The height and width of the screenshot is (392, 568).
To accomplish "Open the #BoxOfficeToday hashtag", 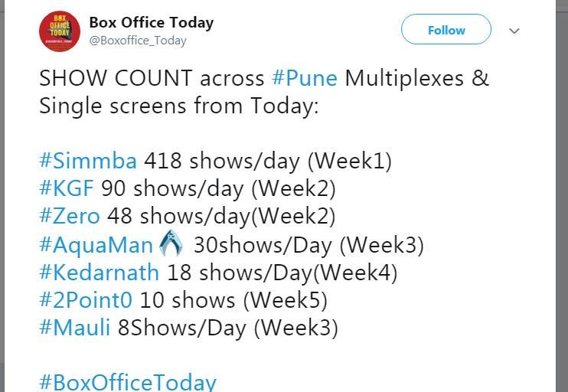I will (128, 382).
